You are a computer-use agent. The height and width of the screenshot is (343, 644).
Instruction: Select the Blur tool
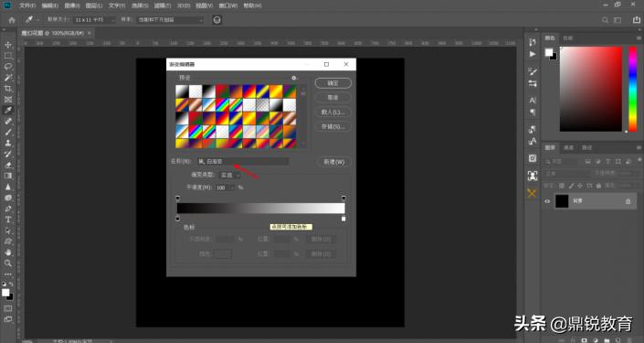click(8, 187)
